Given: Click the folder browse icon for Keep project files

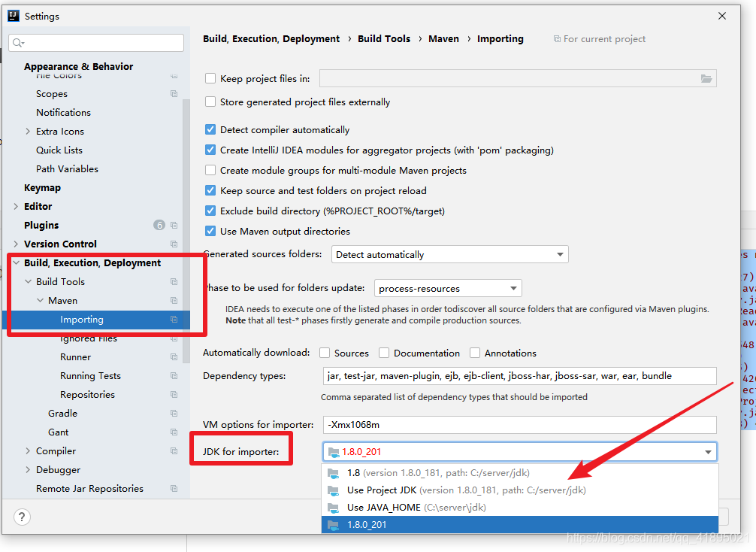Looking at the screenshot, I should (706, 79).
